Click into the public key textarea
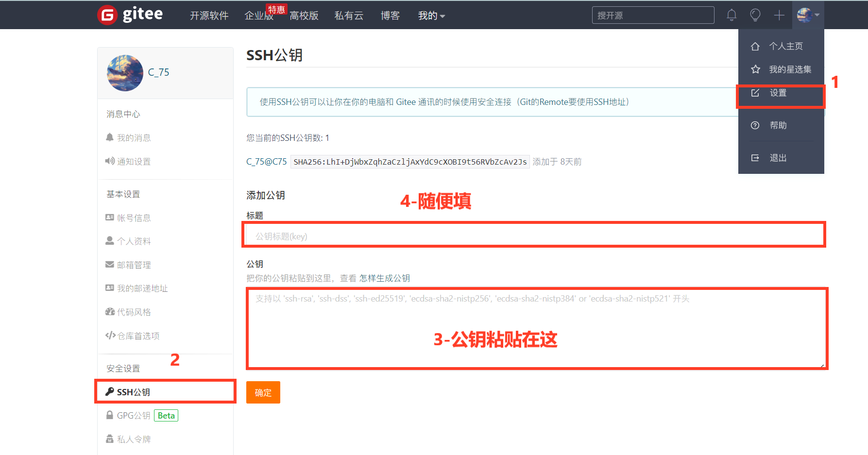Screen dimensions: 868x455 pyautogui.click(x=537, y=328)
